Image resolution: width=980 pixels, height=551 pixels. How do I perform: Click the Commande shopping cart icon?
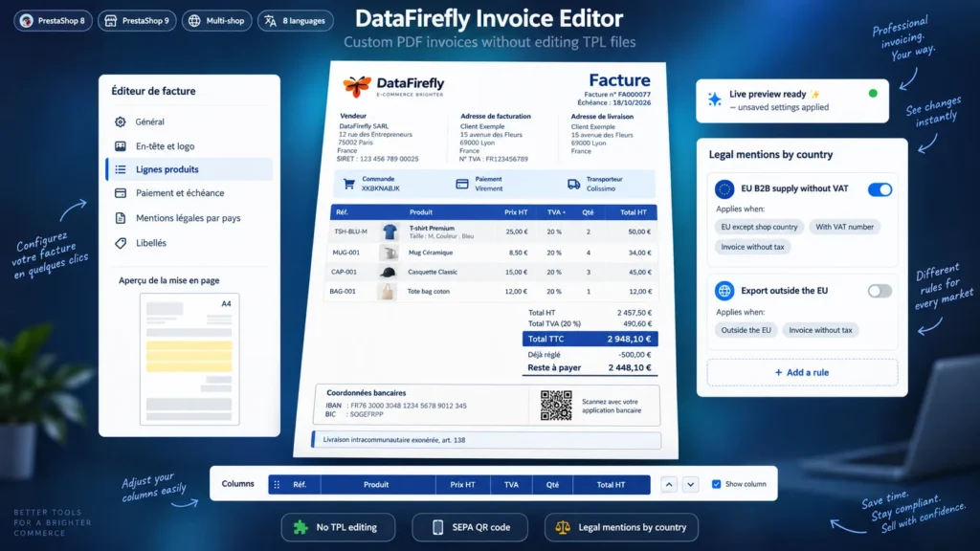pos(348,184)
